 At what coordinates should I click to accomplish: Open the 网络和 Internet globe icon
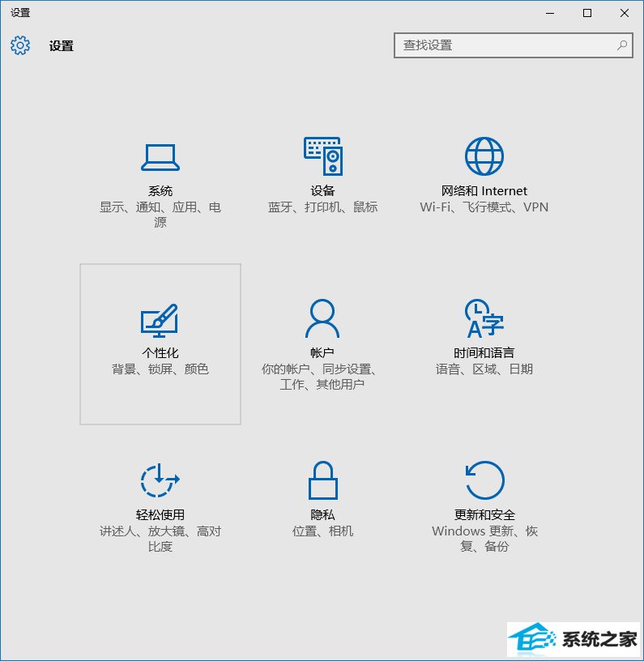484,156
